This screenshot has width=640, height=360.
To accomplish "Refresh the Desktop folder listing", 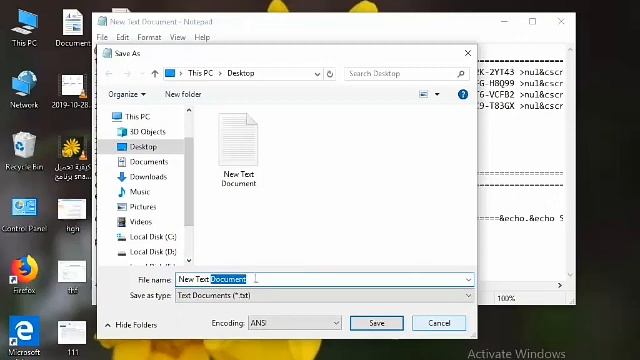I will pyautogui.click(x=330, y=74).
